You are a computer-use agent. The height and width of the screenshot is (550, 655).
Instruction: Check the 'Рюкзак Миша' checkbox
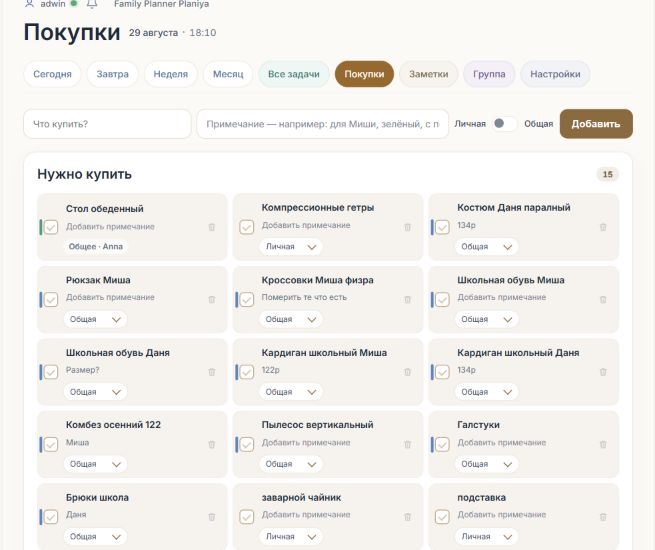(x=51, y=299)
